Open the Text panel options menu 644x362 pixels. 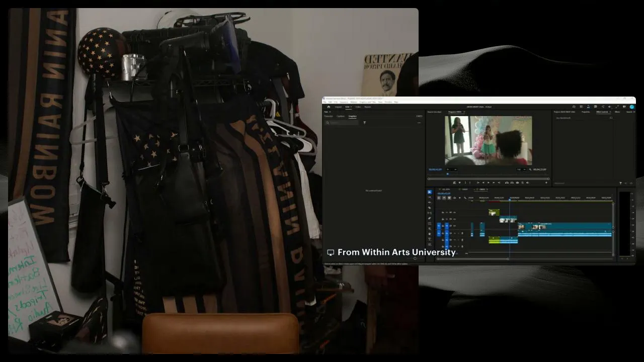(330, 112)
